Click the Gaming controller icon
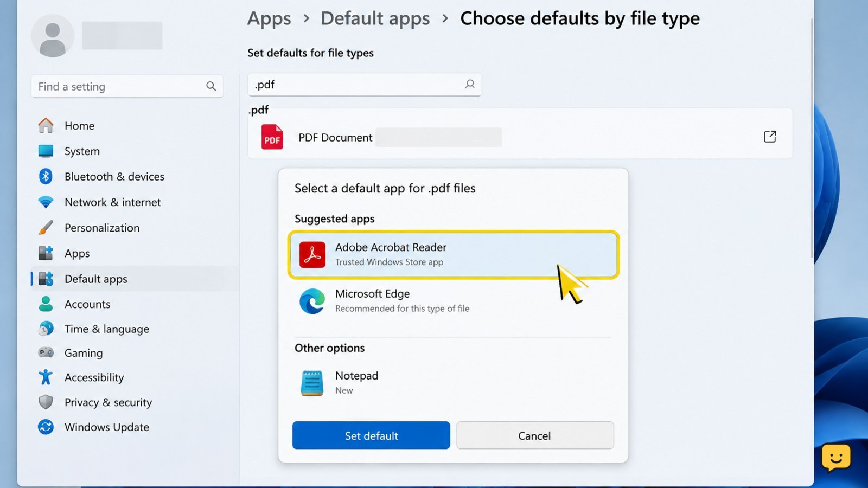The image size is (868, 488). point(46,353)
